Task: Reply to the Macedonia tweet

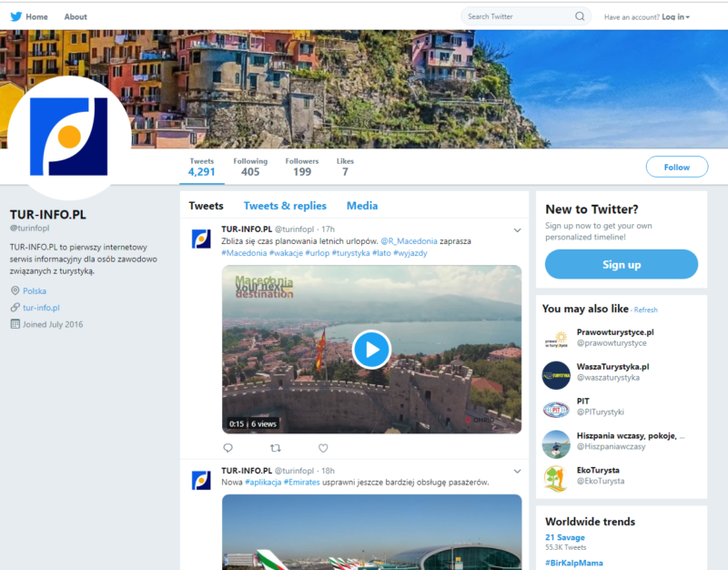Action: 228,448
